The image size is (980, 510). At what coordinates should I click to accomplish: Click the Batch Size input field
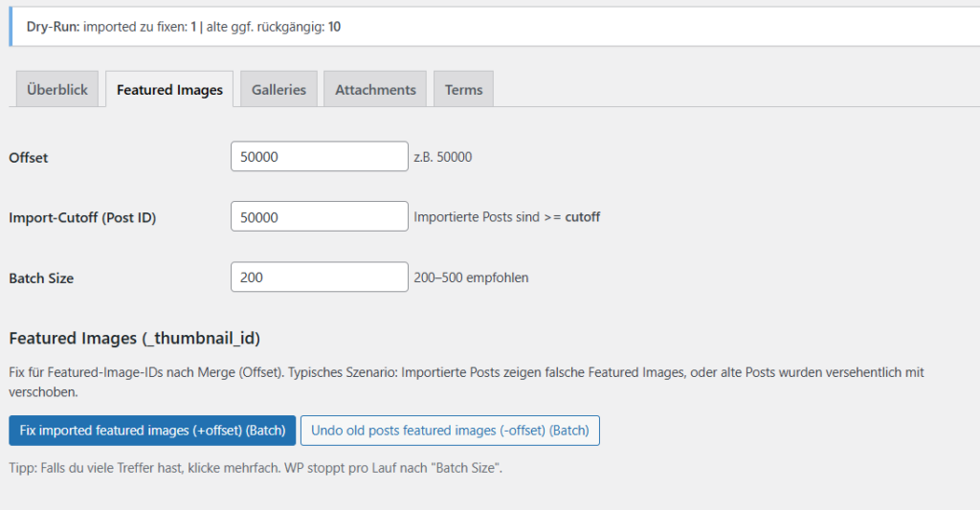(x=320, y=277)
